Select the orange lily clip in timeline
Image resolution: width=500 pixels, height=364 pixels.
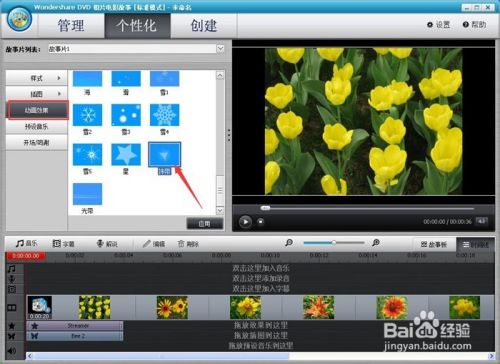(319, 307)
